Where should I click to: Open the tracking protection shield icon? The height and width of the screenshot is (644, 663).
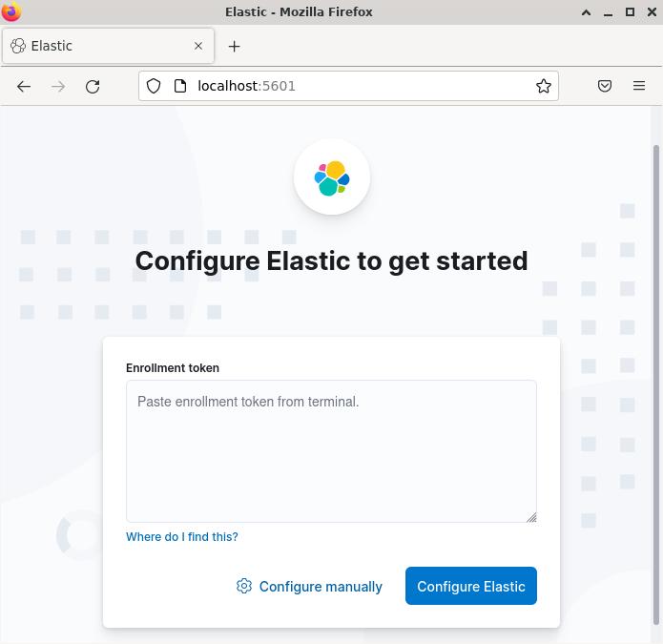pyautogui.click(x=154, y=86)
